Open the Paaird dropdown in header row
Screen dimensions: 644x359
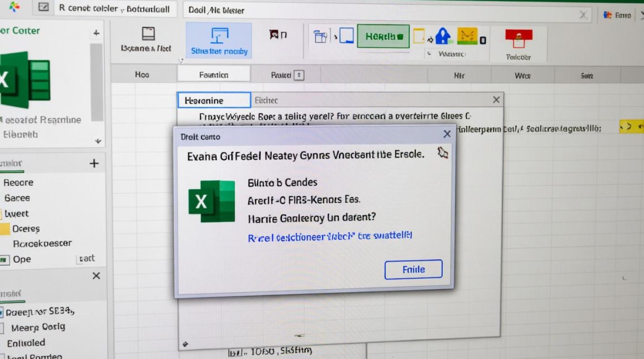[299, 75]
